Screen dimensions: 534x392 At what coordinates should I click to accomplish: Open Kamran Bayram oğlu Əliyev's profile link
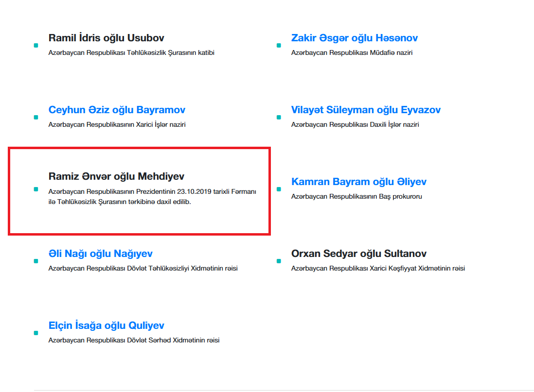click(359, 182)
